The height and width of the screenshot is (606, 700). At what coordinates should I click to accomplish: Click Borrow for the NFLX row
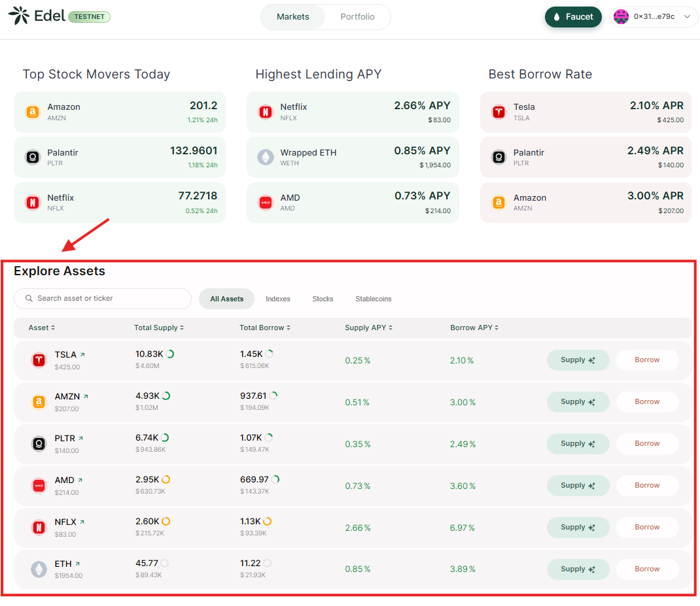tap(647, 528)
